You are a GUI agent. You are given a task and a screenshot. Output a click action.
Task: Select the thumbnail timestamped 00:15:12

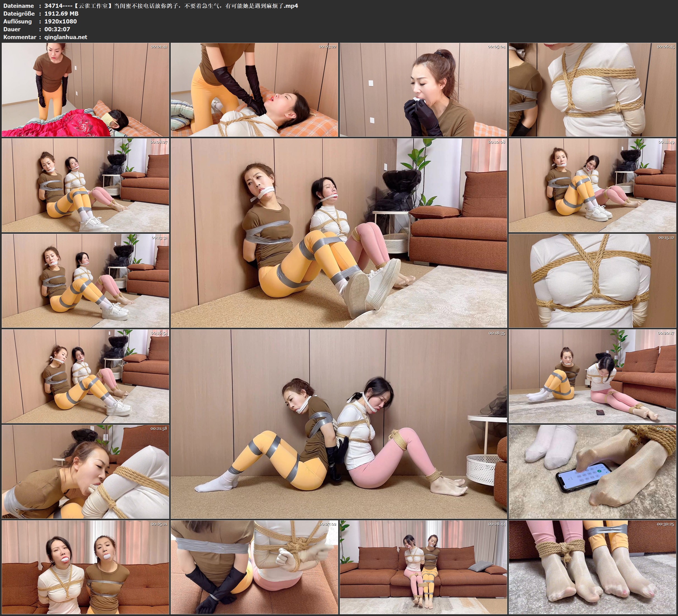[x=592, y=281]
